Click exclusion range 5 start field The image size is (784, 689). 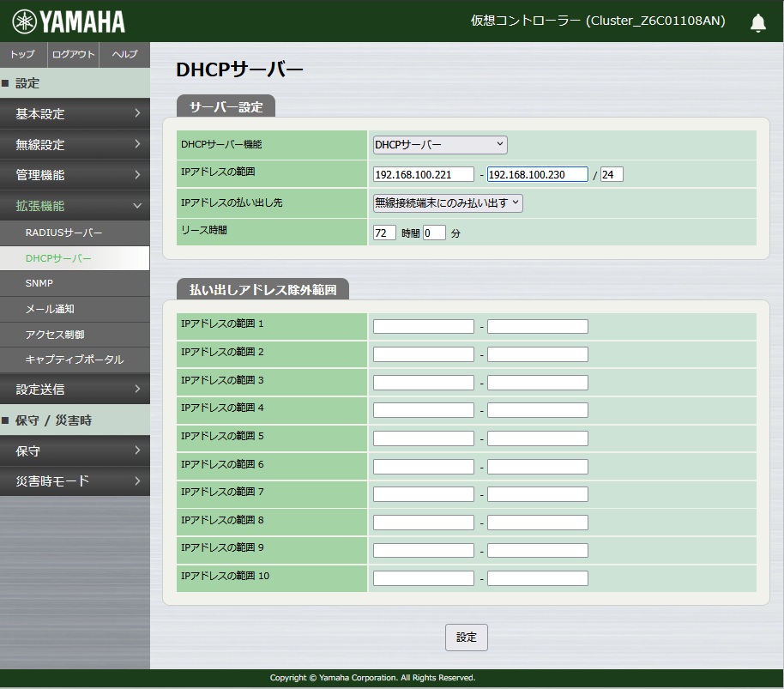[x=424, y=438]
